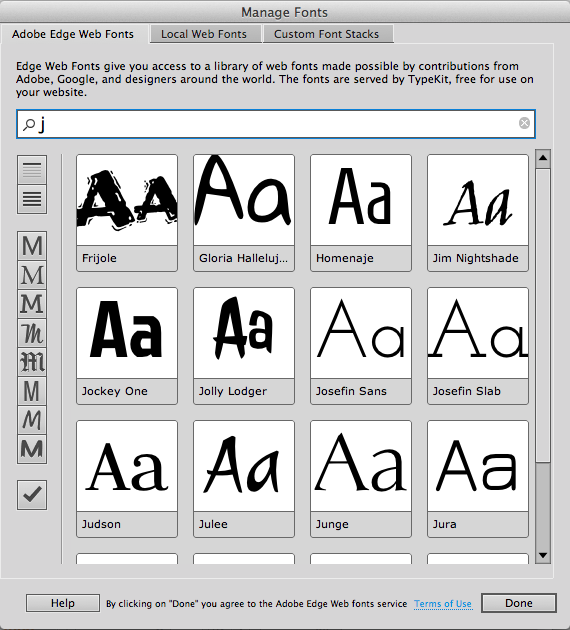Choose the Jockey One font preview

pyautogui.click(x=127, y=333)
